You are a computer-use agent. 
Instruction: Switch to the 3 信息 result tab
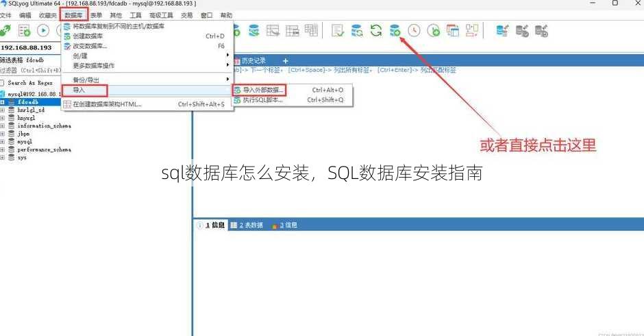point(284,225)
